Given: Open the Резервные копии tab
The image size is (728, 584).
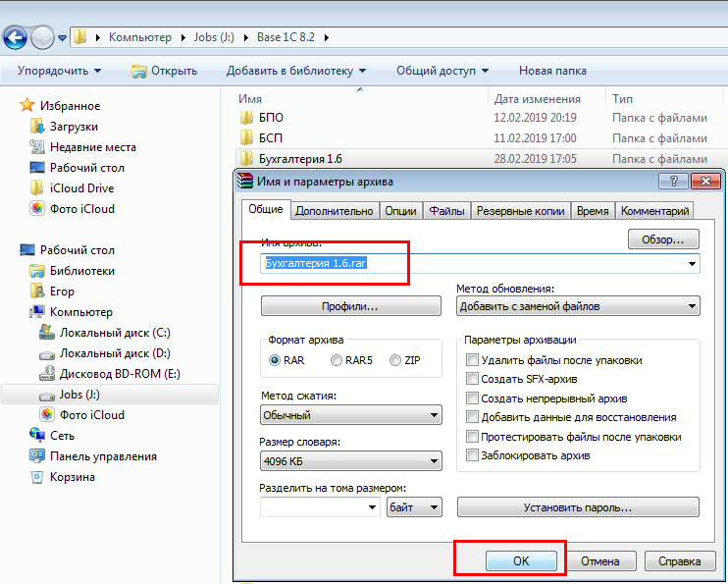Looking at the screenshot, I should (x=519, y=211).
